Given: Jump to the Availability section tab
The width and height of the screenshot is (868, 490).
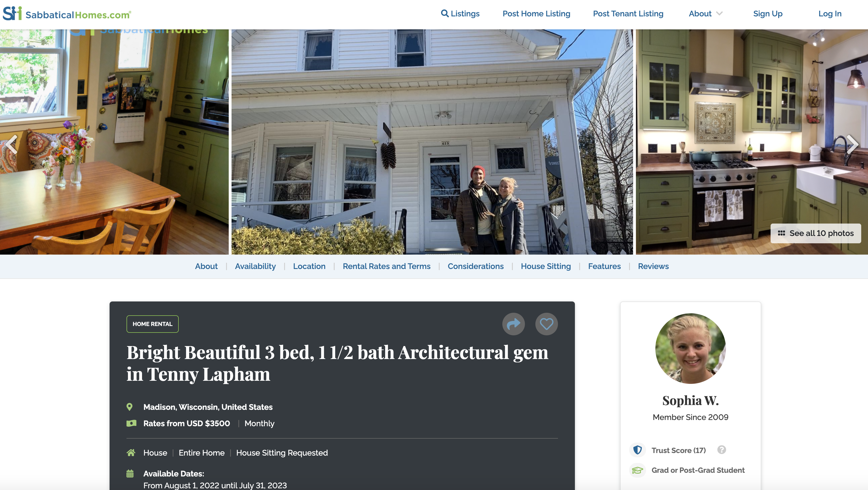Looking at the screenshot, I should tap(255, 266).
